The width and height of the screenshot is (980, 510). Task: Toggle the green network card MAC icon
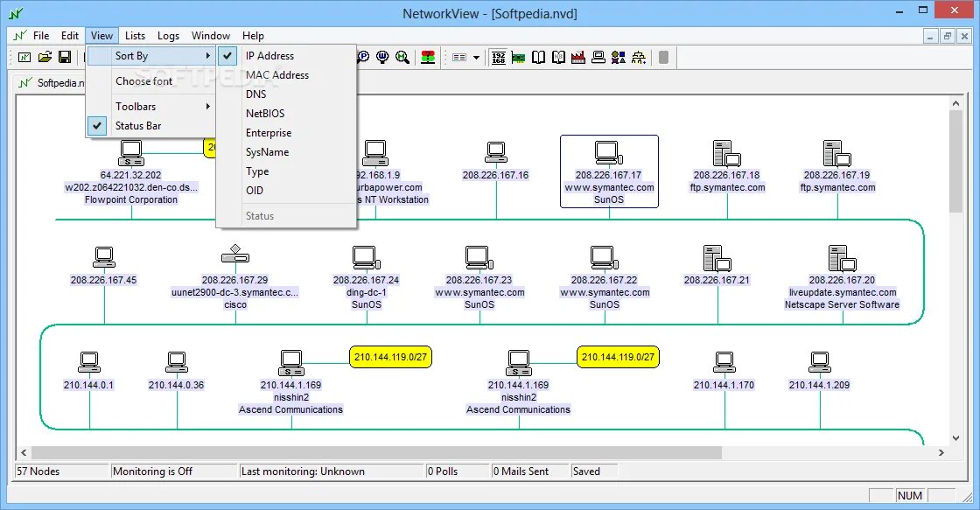point(518,58)
